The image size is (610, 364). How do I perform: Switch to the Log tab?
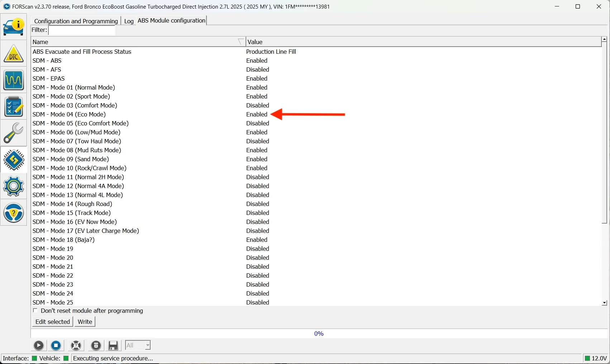129,21
